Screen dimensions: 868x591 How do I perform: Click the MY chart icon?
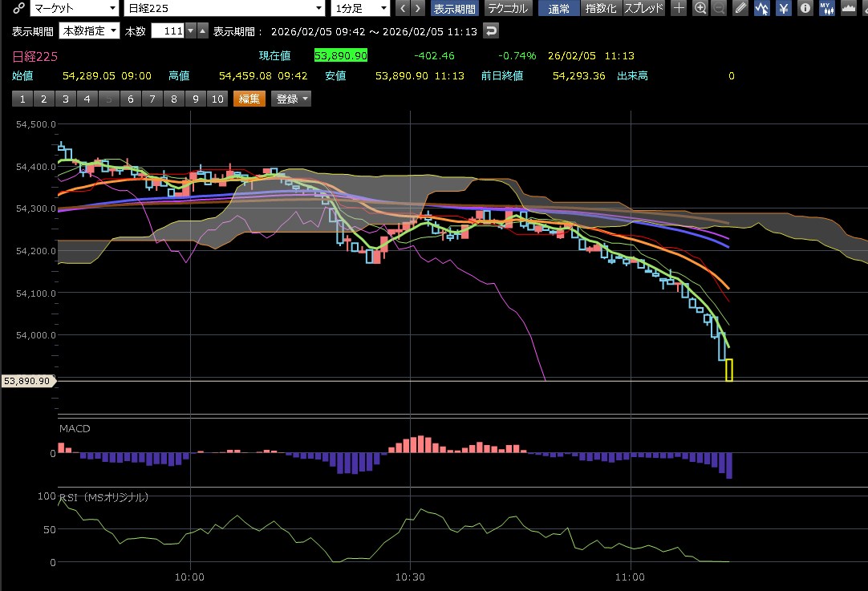826,9
